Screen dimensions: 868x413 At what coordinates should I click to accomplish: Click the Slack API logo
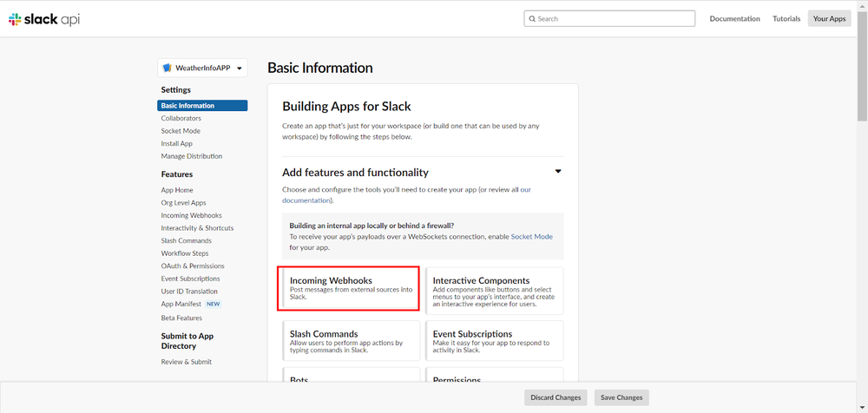coord(43,18)
